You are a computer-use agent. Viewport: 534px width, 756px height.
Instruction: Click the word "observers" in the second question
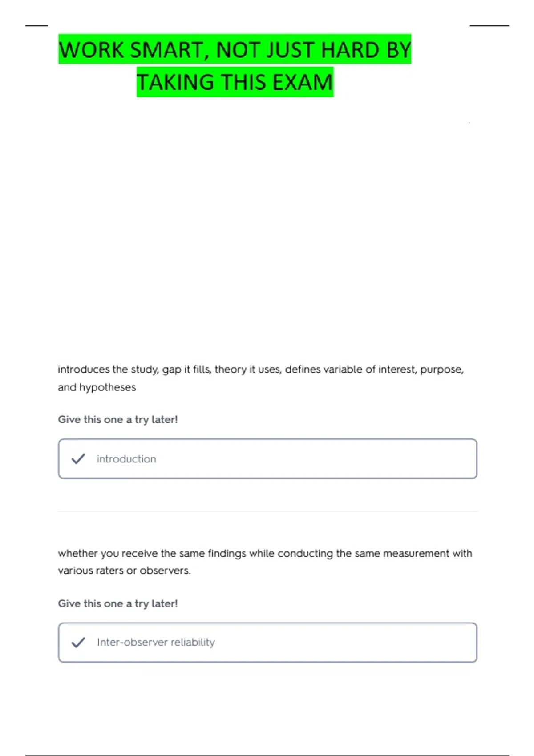[165, 571]
